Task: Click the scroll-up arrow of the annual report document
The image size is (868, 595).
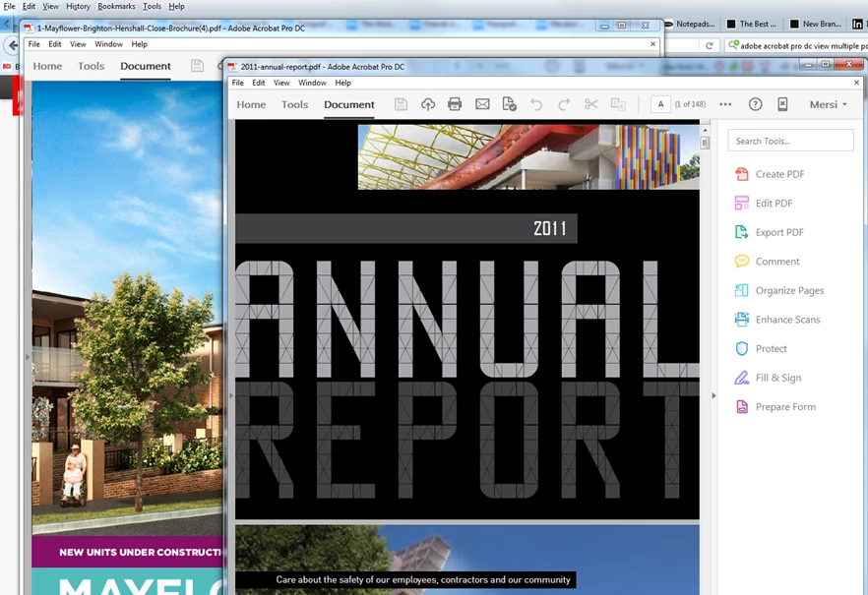Action: [705, 130]
